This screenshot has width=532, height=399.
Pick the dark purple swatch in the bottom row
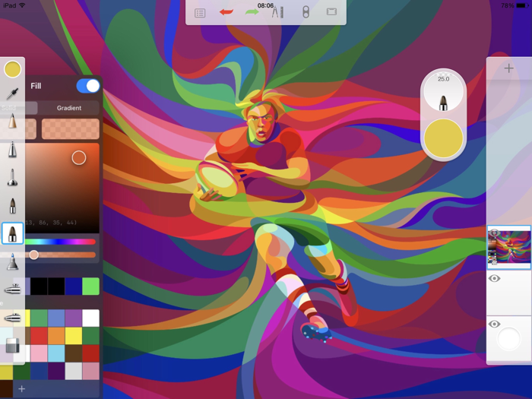(x=56, y=371)
